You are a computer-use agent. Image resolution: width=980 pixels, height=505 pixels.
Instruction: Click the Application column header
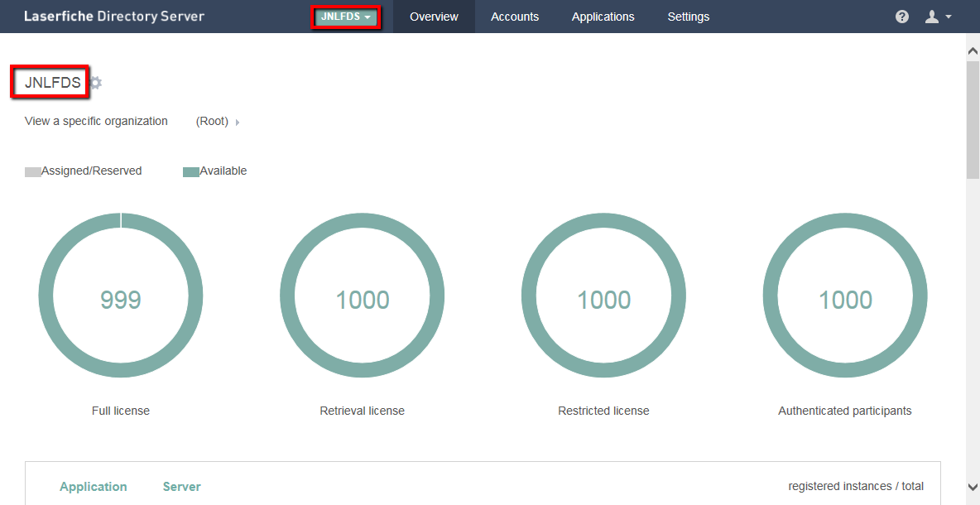[x=94, y=487]
